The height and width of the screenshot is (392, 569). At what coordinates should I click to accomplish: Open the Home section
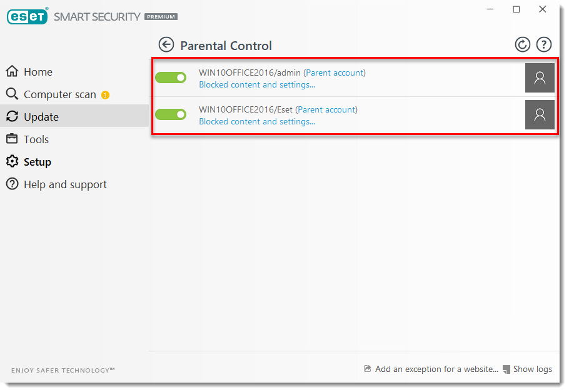tap(38, 72)
